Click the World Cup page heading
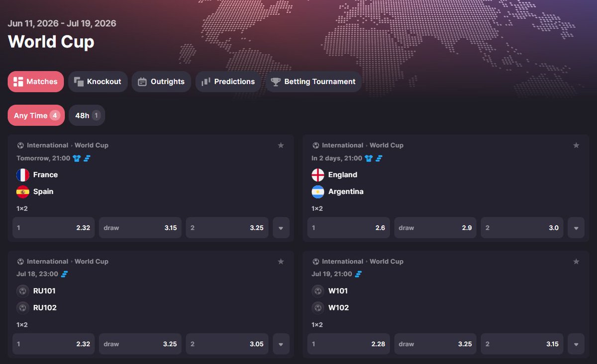The height and width of the screenshot is (364, 597). [x=51, y=42]
